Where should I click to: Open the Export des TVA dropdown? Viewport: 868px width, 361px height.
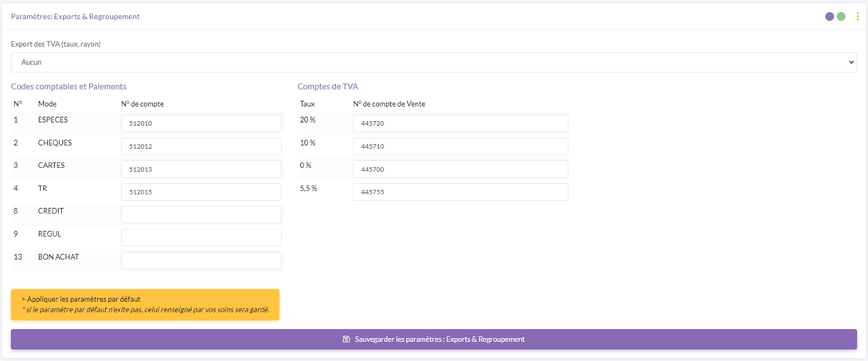coord(433,62)
